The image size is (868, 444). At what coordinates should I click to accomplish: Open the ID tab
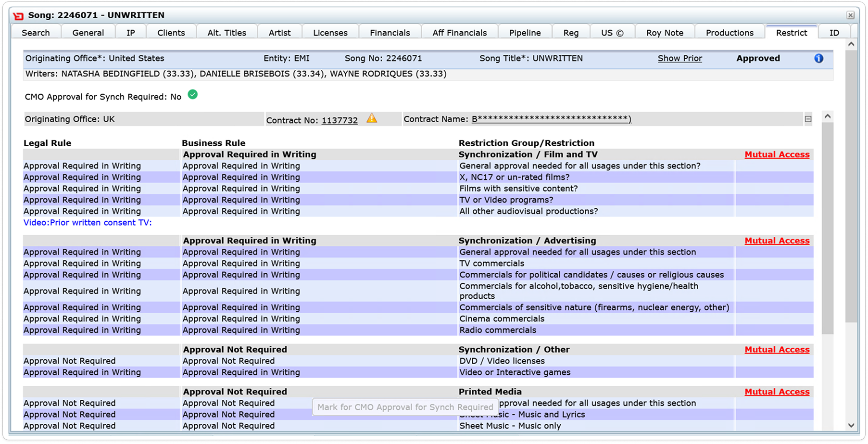834,33
